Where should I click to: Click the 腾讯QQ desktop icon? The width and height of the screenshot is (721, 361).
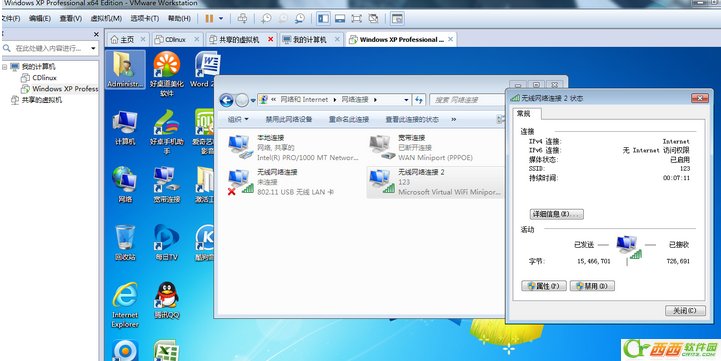[x=167, y=302]
